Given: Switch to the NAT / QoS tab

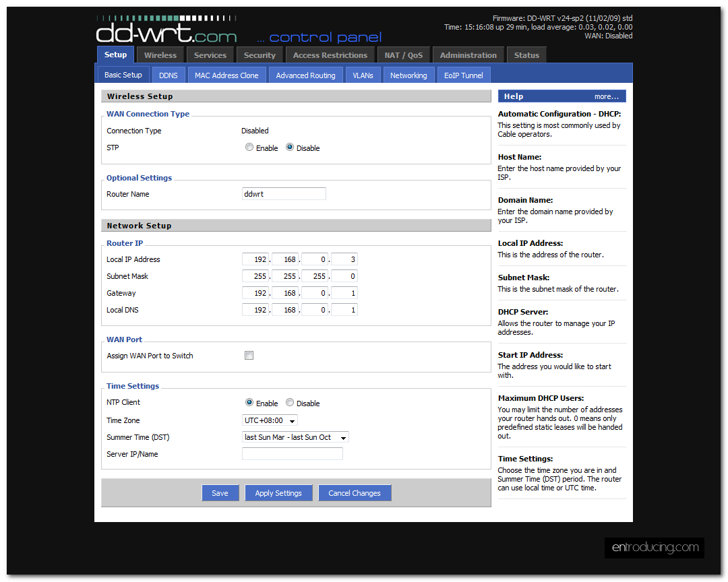Looking at the screenshot, I should (404, 55).
